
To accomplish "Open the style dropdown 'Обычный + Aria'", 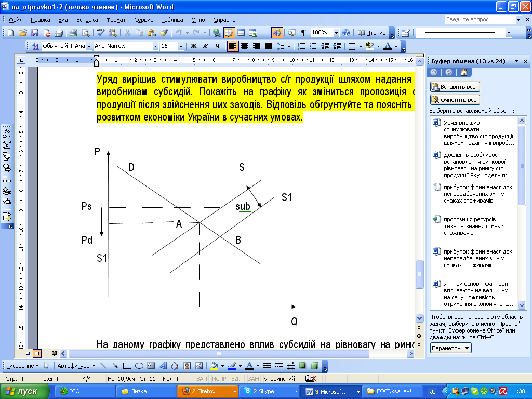I will 89,46.
